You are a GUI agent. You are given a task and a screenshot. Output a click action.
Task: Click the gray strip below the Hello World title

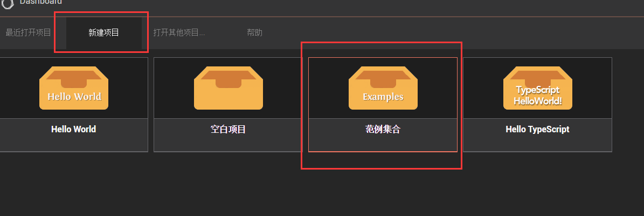pyautogui.click(x=74, y=143)
